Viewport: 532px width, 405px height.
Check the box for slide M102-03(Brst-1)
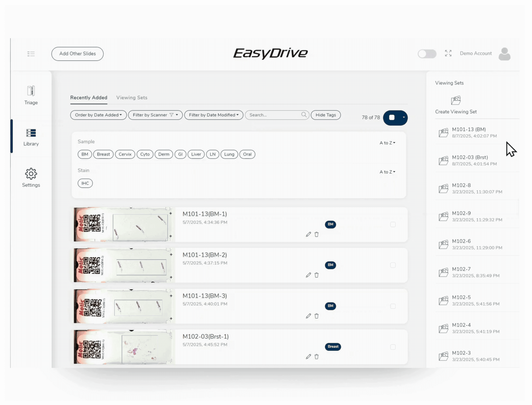[x=393, y=347]
